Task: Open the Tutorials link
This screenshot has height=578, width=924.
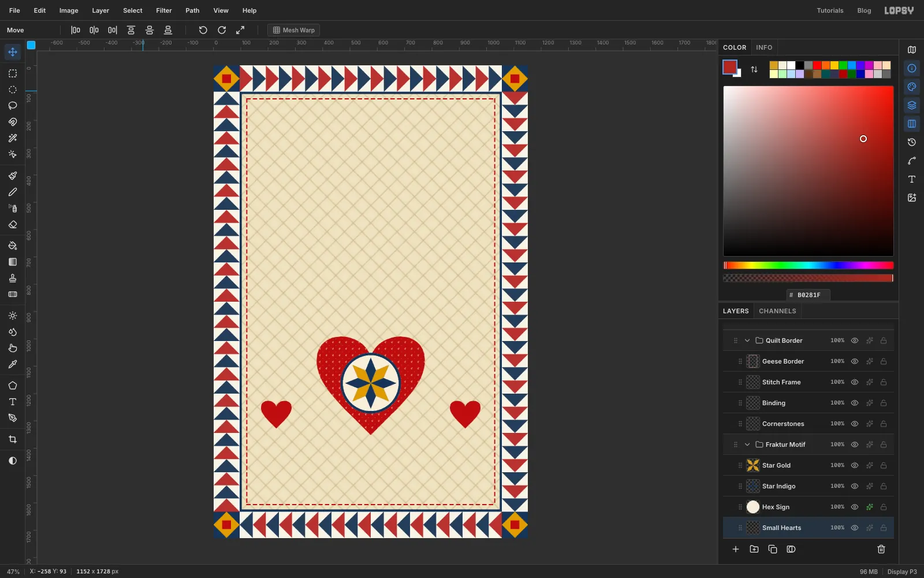Action: (x=830, y=10)
